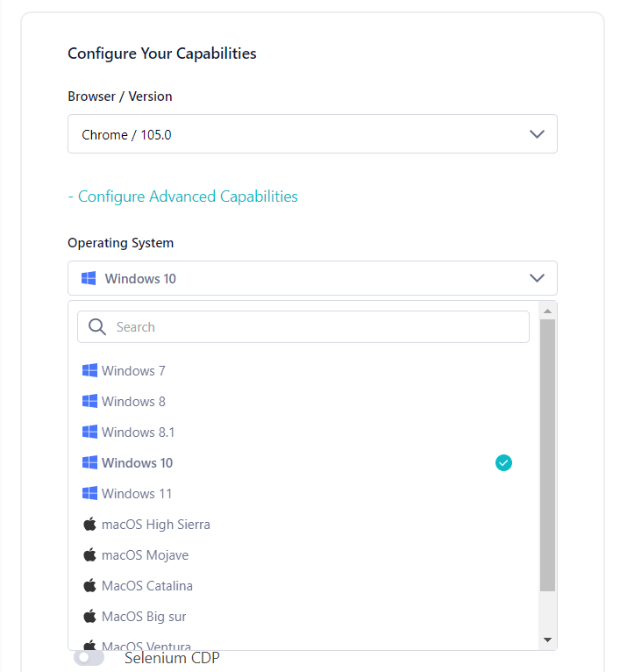The image size is (620, 672).
Task: Click the magnifier icon in the search box
Action: (x=97, y=327)
